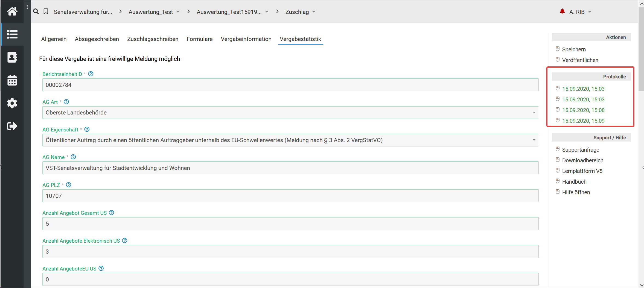Open the Handbuch link

[574, 182]
